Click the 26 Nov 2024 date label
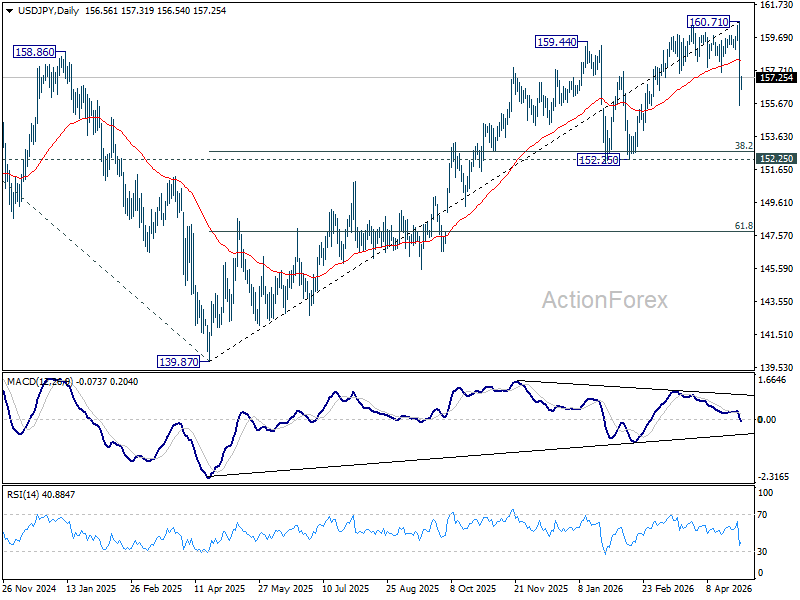 29,588
